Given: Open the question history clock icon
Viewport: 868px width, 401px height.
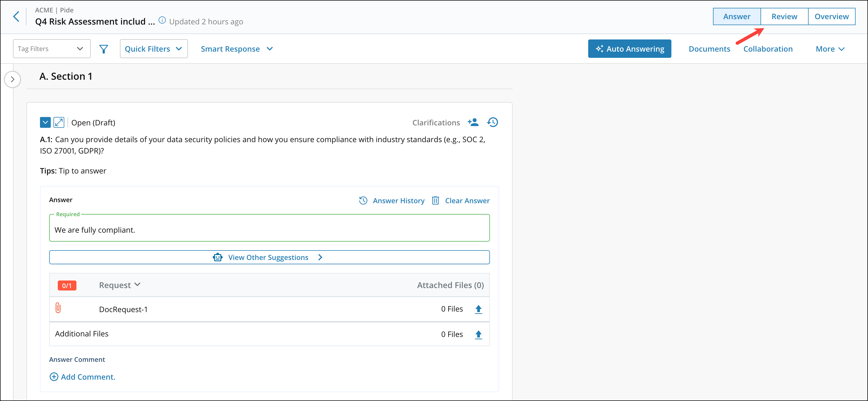Looking at the screenshot, I should 492,122.
